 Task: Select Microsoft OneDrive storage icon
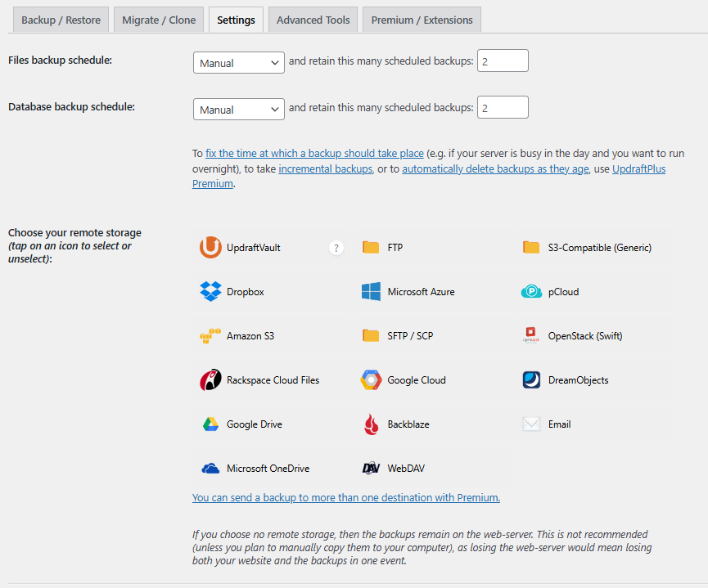[211, 469]
